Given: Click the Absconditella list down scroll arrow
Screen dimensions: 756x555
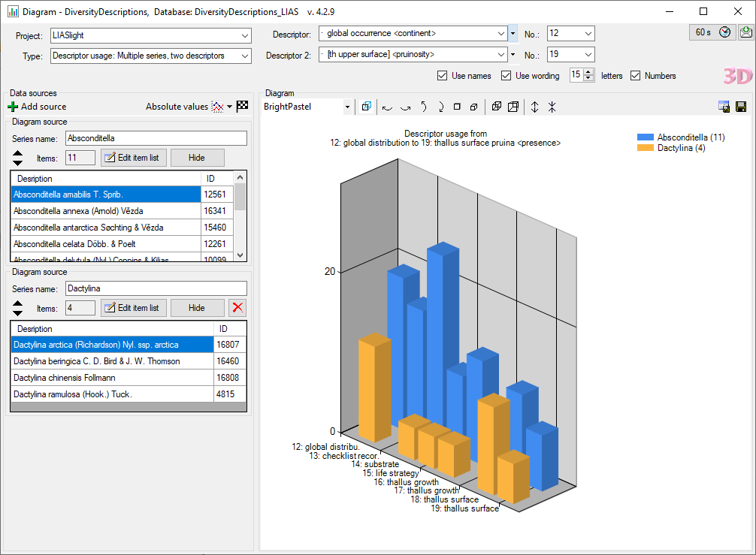Looking at the screenshot, I should point(240,255).
